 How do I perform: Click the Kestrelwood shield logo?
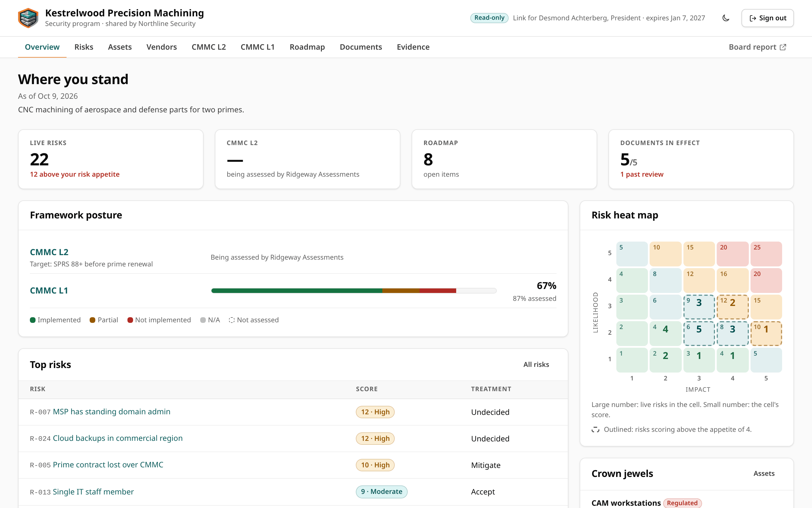28,18
